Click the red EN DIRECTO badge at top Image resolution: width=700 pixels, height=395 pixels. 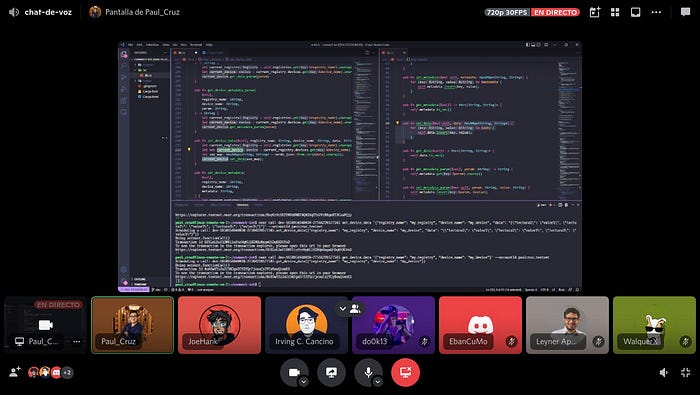[x=555, y=12]
